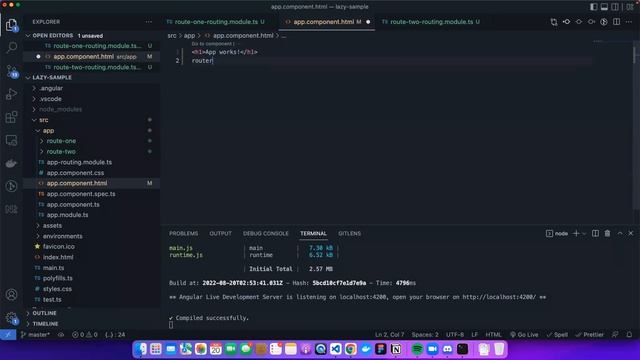Toggle primary sidebar layout button
640x360 pixels.
coord(593,7)
